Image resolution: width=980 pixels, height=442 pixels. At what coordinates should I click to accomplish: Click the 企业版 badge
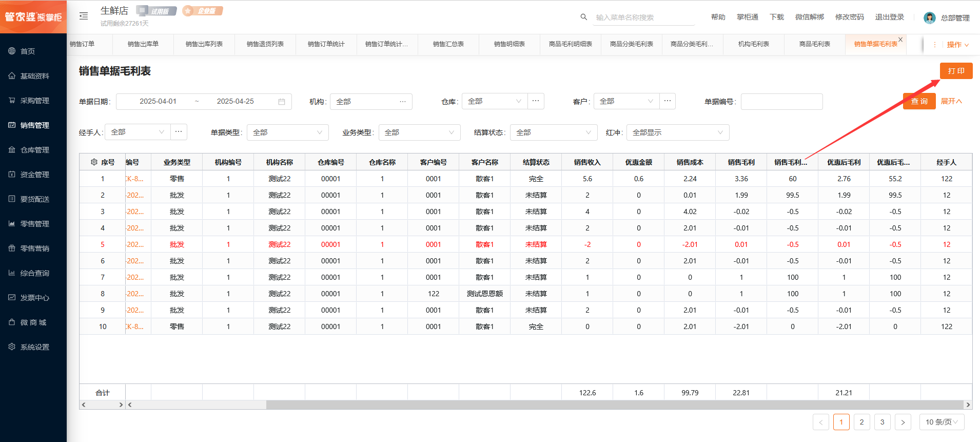203,11
